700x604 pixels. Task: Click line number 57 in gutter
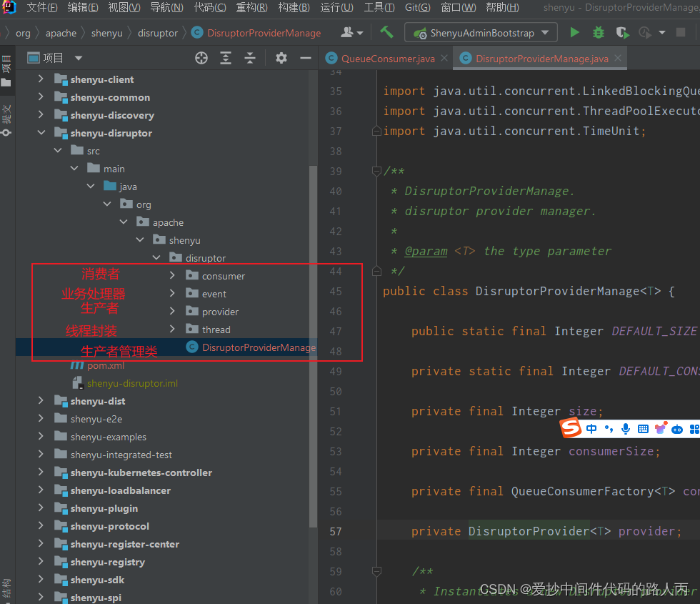pos(336,532)
